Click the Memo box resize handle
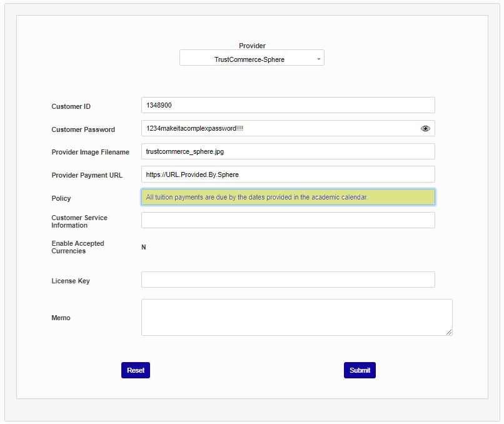 (x=449, y=332)
